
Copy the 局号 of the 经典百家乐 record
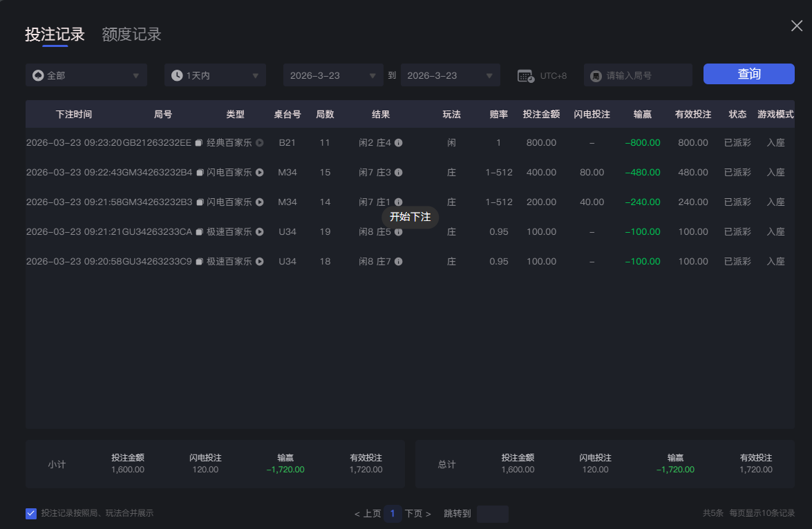pyautogui.click(x=198, y=143)
